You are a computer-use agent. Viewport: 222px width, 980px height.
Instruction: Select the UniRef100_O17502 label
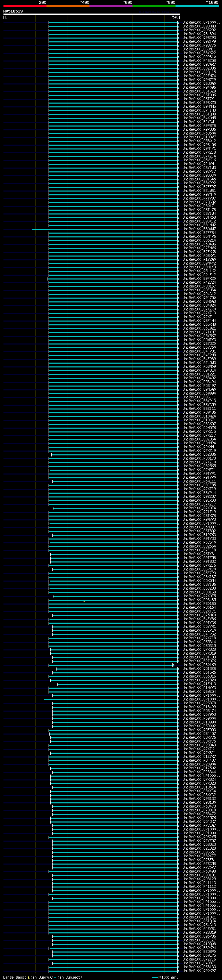coord(199,768)
